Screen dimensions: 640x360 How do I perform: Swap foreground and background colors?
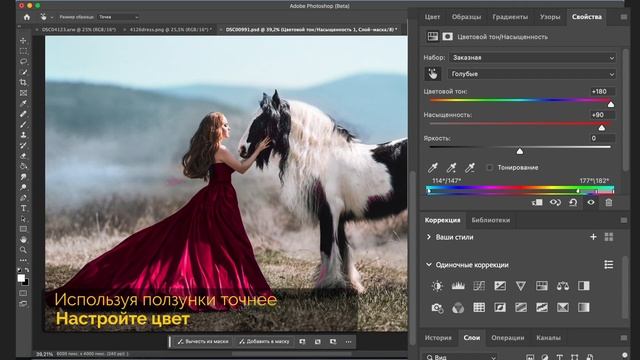point(27,270)
